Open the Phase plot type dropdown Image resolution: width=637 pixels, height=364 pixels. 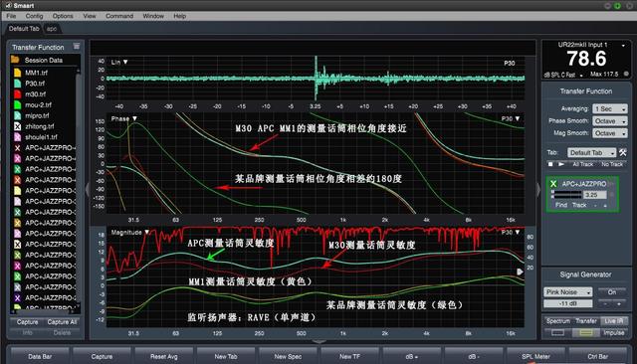[123, 118]
